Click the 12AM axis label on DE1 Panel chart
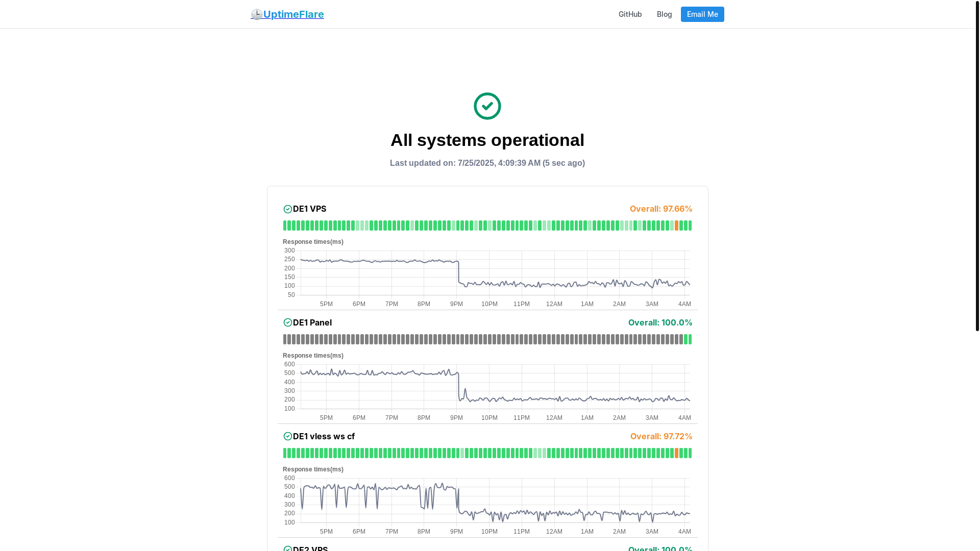This screenshot has width=980, height=551. pyautogui.click(x=554, y=418)
